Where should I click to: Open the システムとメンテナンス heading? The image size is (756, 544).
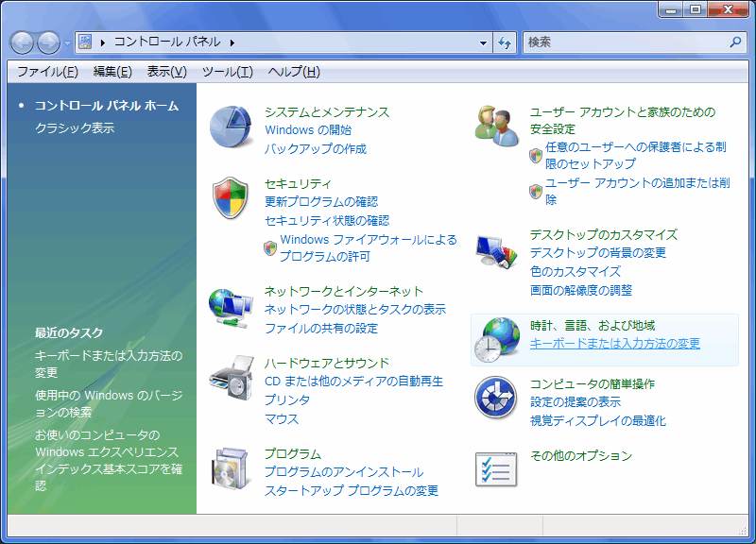click(327, 111)
